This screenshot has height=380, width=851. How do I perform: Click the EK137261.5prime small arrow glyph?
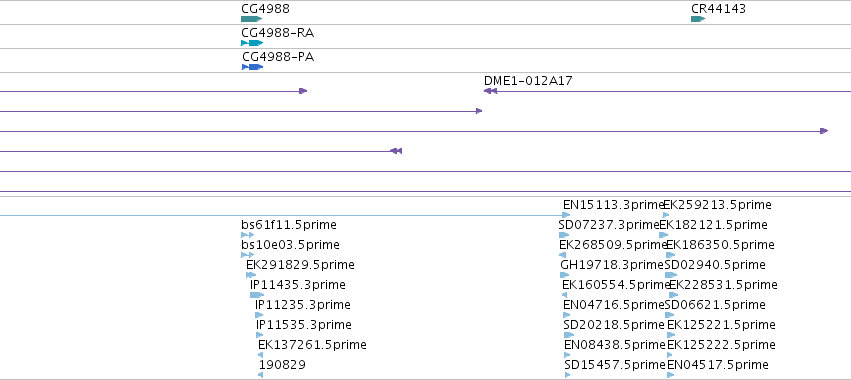tap(261, 355)
